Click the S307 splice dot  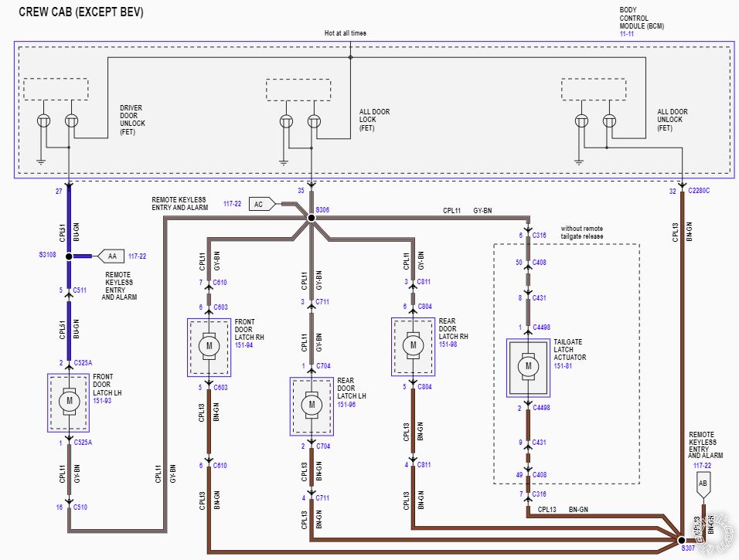tap(681, 540)
